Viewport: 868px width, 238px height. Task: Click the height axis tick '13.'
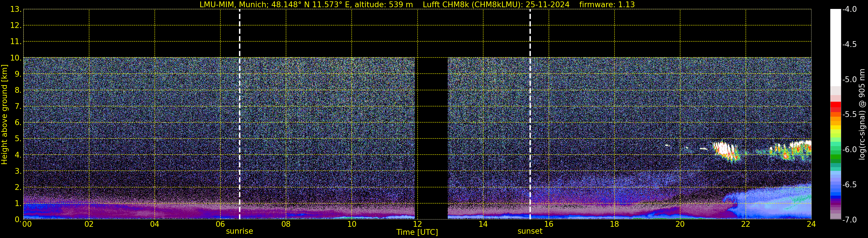[16, 10]
